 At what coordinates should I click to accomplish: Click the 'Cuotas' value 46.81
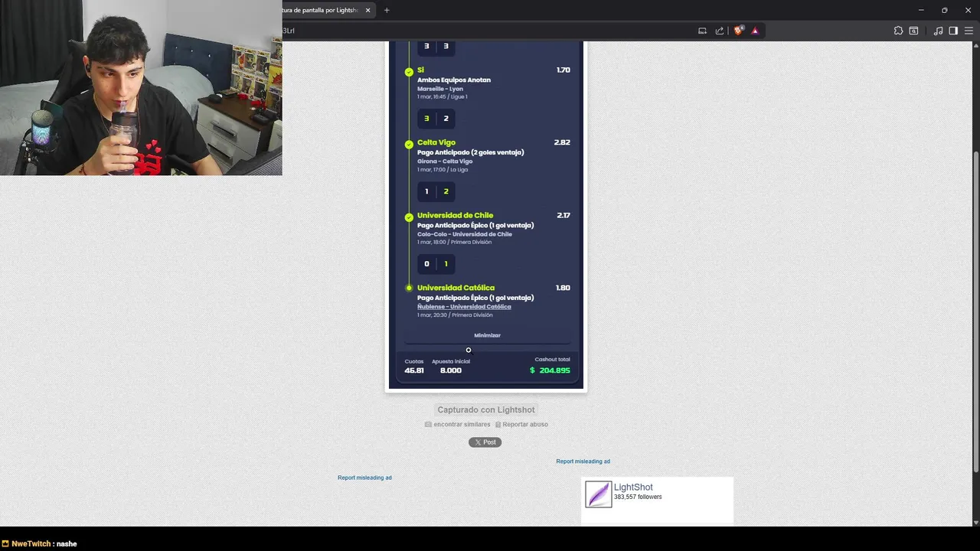coord(414,370)
